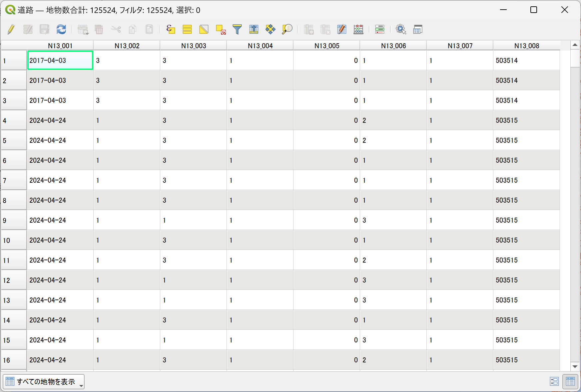Screen dimensions: 581x392
Task: Invert the feature selection
Action: pos(204,29)
